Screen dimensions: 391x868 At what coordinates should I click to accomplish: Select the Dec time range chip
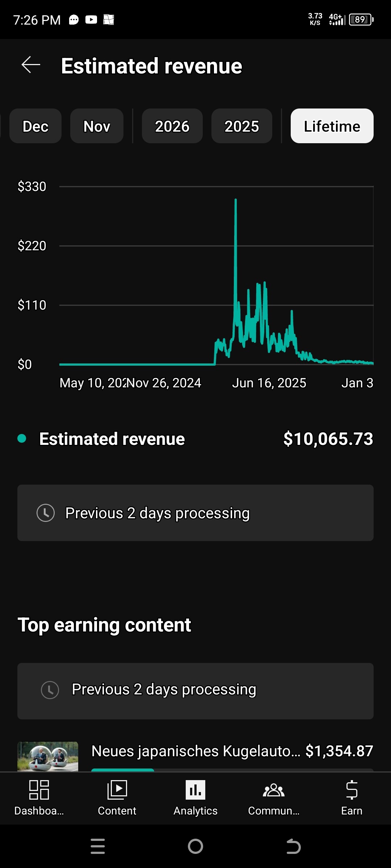(35, 126)
